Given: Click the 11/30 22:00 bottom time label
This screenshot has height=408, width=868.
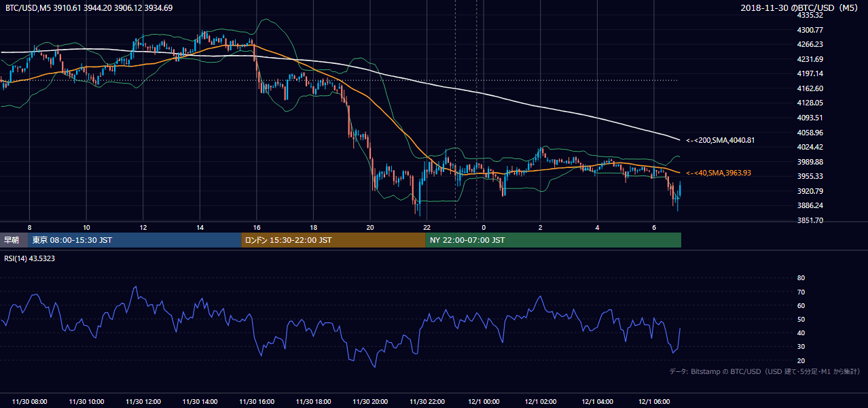Looking at the screenshot, I should point(427,401).
